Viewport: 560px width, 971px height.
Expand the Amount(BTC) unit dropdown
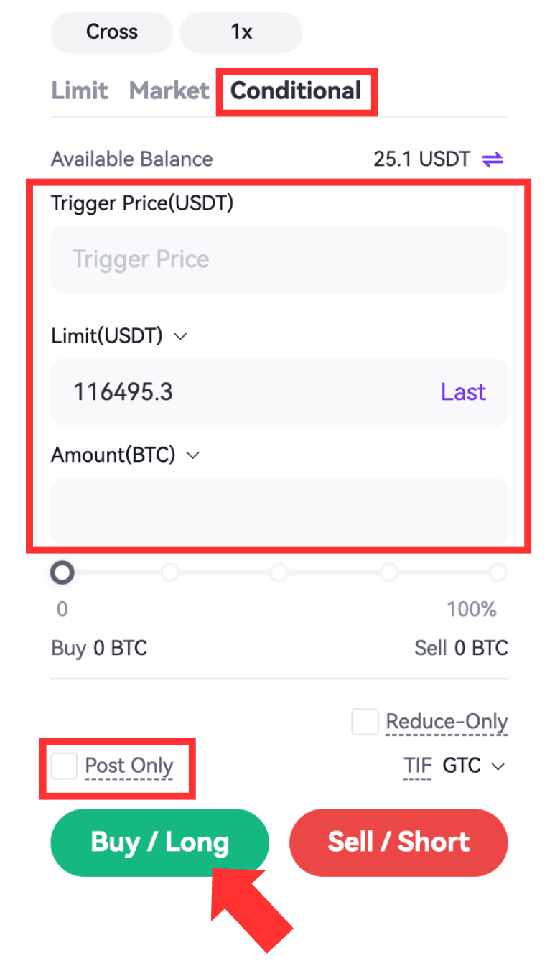click(192, 455)
